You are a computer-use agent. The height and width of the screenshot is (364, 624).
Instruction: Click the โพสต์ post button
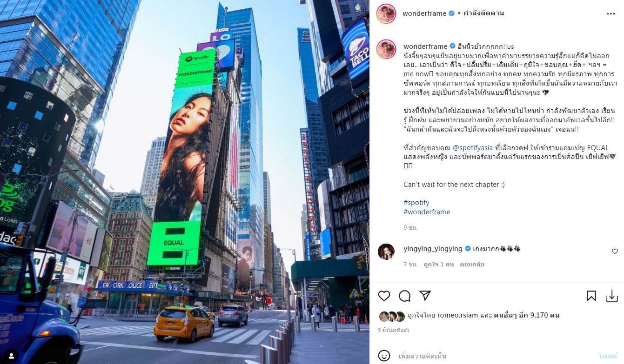point(607,356)
